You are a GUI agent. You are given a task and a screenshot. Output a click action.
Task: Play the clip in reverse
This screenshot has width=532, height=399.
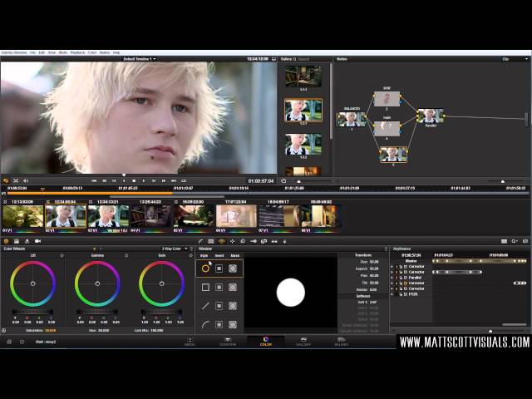pyautogui.click(x=124, y=181)
